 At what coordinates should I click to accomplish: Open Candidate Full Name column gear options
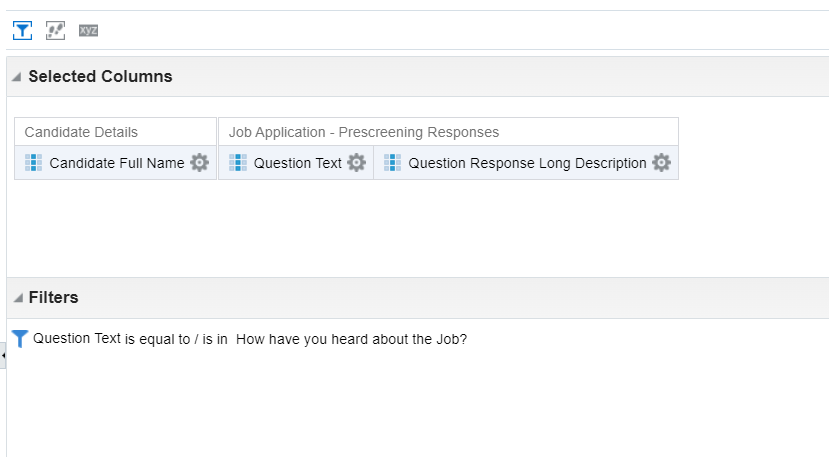coord(199,163)
